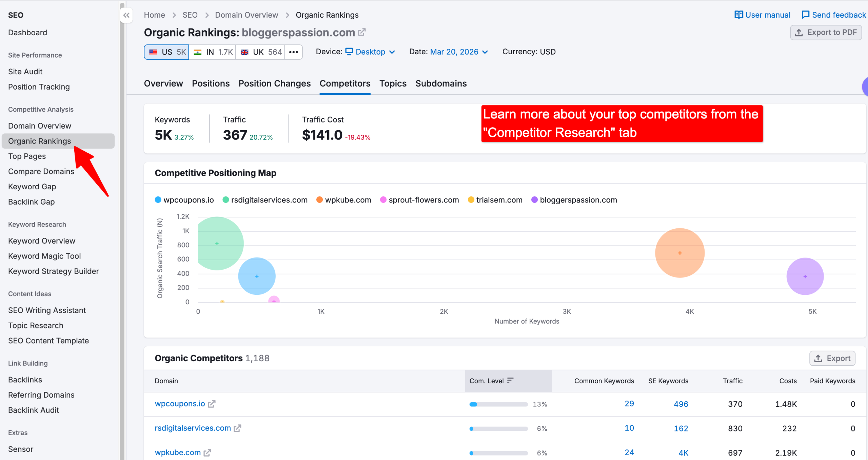Show more countries via the ellipsis button

coord(293,52)
